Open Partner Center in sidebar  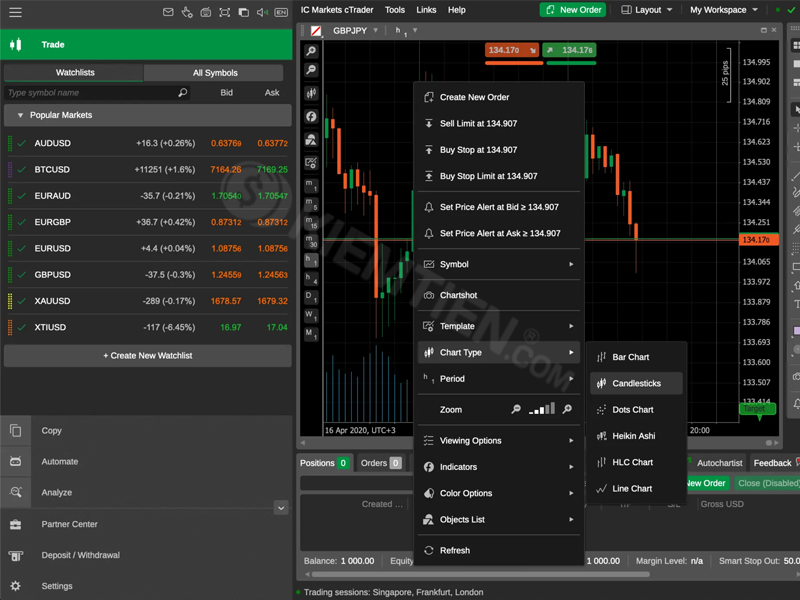click(x=69, y=524)
